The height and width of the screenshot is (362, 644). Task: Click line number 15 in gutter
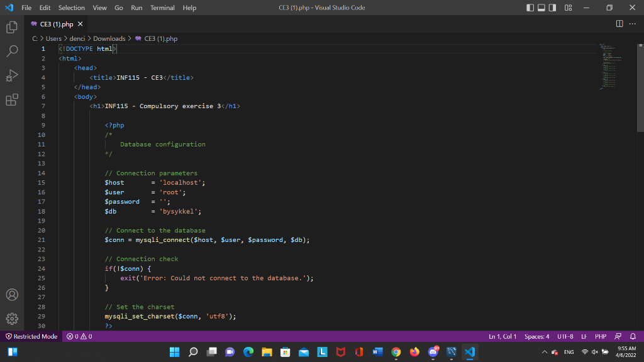pyautogui.click(x=42, y=183)
